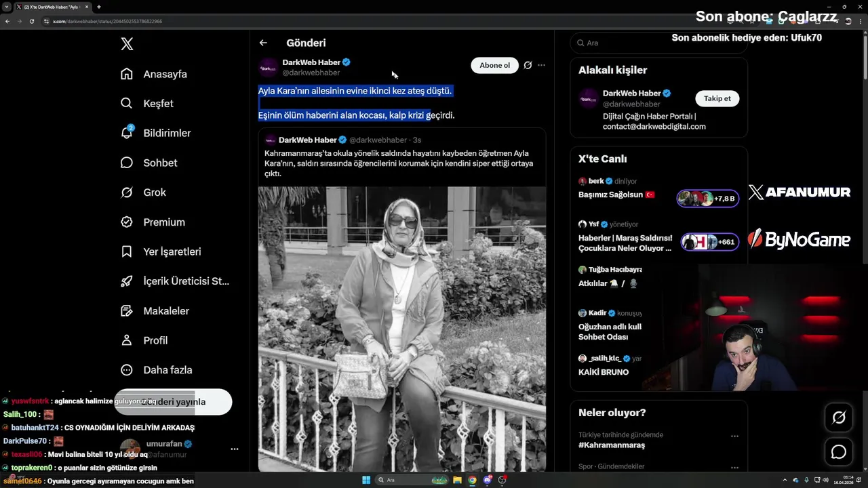Click the @darkwebhaber handle under author name
The height and width of the screenshot is (488, 868).
pyautogui.click(x=311, y=73)
